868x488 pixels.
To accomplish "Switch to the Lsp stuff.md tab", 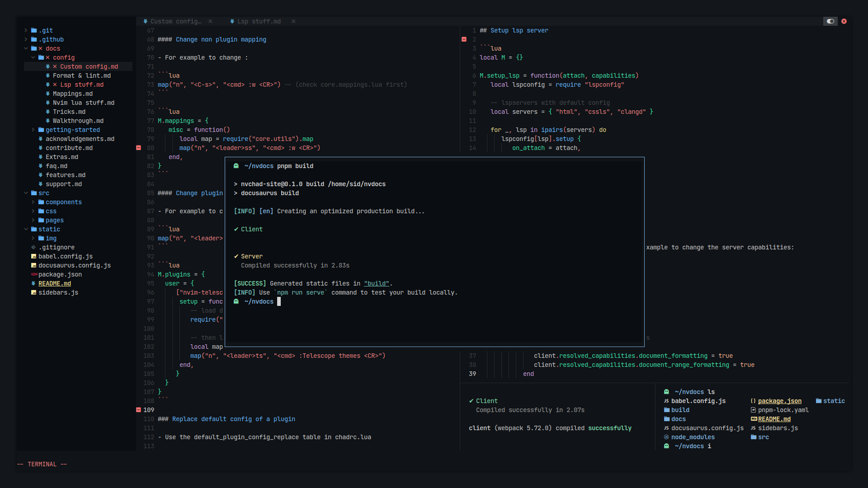I will pyautogui.click(x=259, y=21).
